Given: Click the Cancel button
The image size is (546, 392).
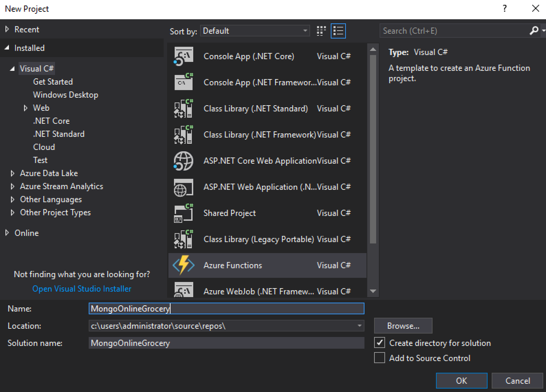Looking at the screenshot, I should 517,381.
